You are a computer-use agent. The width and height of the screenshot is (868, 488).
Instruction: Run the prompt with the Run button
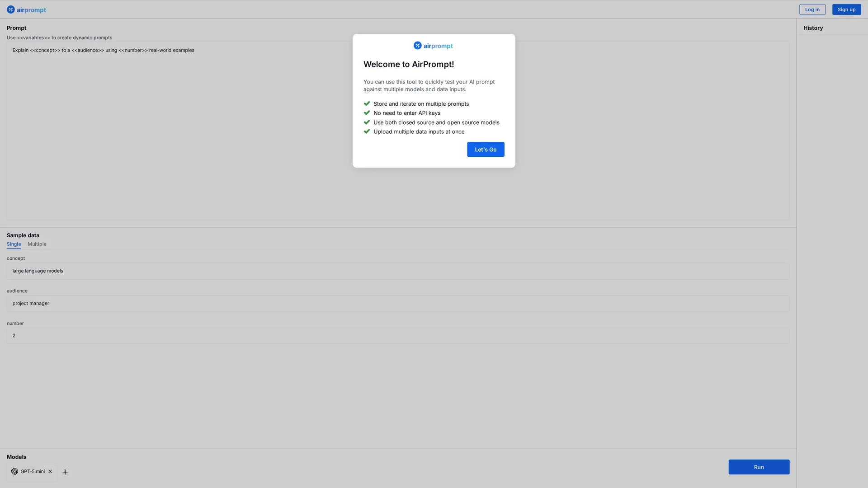[x=759, y=467]
